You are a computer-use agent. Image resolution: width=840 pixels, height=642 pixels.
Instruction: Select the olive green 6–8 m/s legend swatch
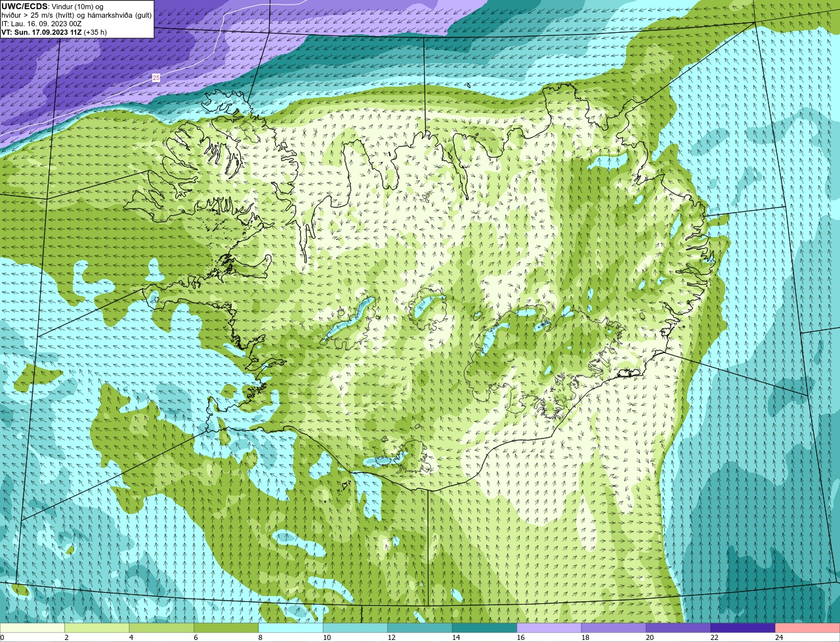[x=226, y=628]
